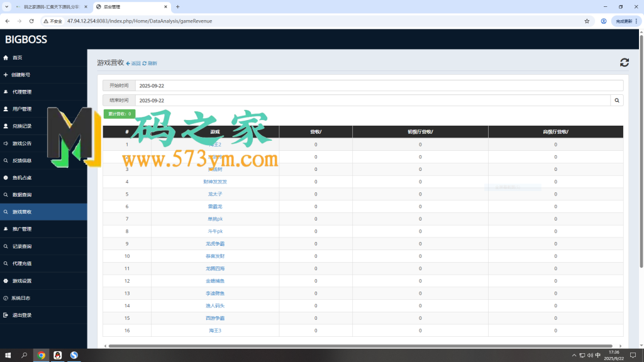Open the 金蟾捕鱼 game link
This screenshot has width=644, height=362.
click(215, 281)
